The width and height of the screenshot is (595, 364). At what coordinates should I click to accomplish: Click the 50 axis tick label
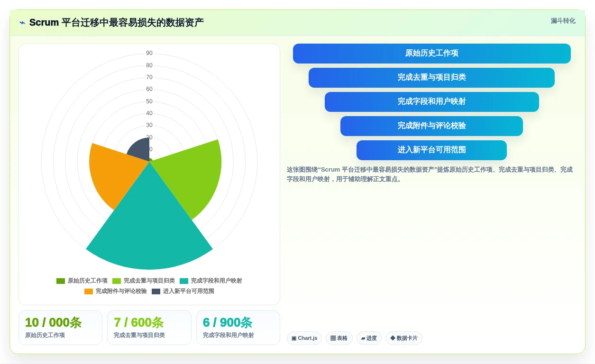click(x=149, y=101)
